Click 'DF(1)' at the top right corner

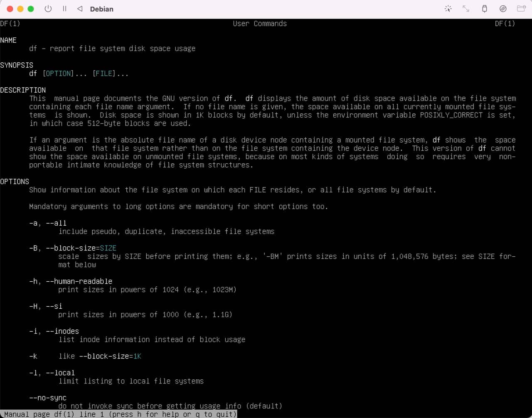pyautogui.click(x=505, y=24)
